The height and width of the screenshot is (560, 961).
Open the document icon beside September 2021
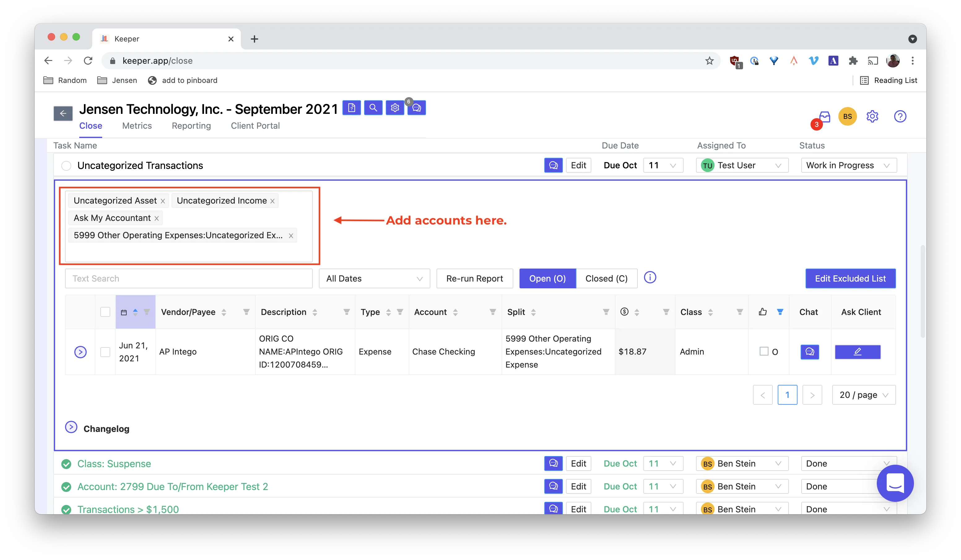pos(352,108)
